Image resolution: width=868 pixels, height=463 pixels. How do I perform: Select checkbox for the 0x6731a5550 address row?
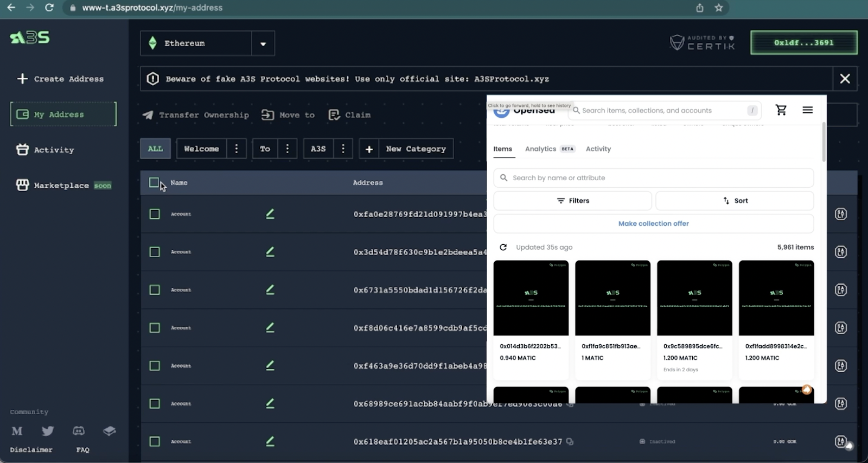click(155, 290)
